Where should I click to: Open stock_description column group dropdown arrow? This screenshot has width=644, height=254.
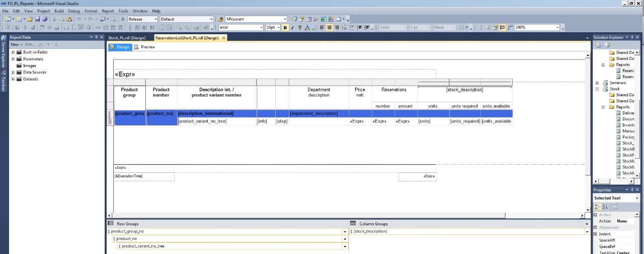click(x=587, y=231)
